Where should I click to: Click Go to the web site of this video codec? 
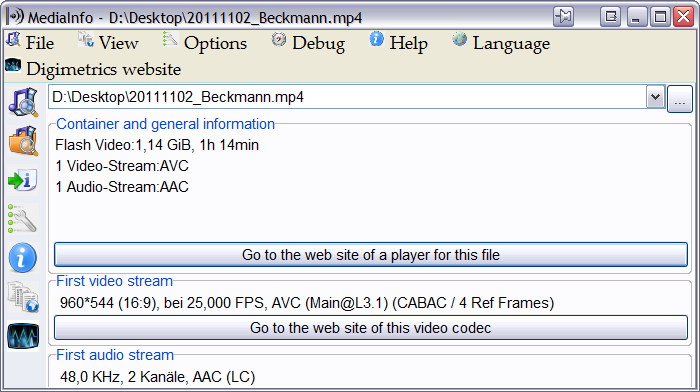(371, 328)
